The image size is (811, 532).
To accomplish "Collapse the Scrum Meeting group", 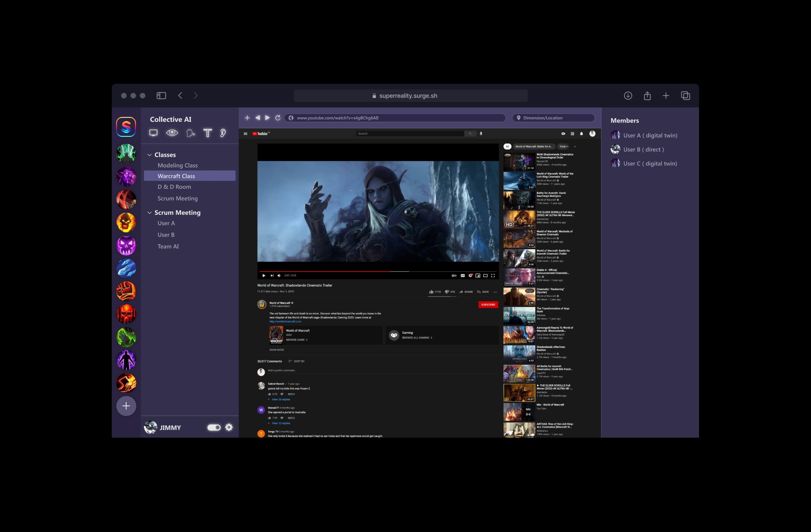I will (x=149, y=213).
